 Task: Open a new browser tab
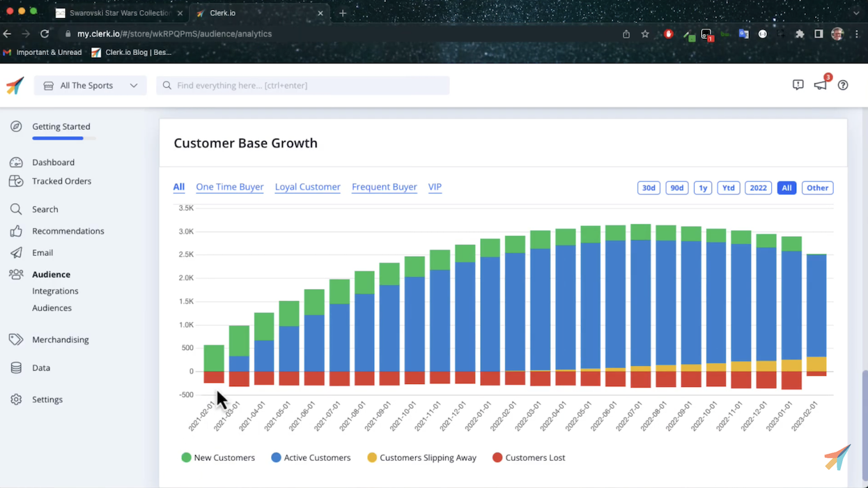point(343,13)
